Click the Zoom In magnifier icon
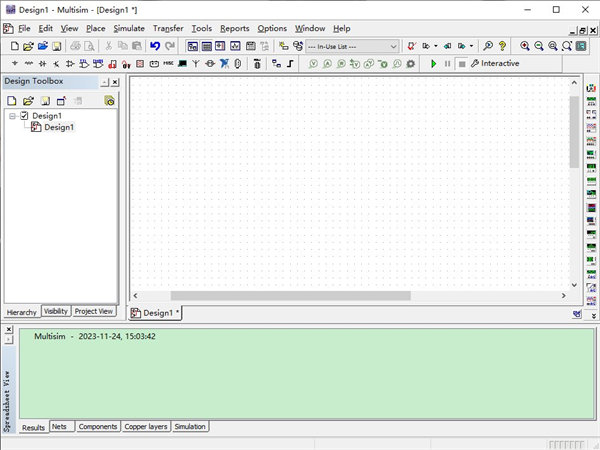The width and height of the screenshot is (600, 450). 525,46
